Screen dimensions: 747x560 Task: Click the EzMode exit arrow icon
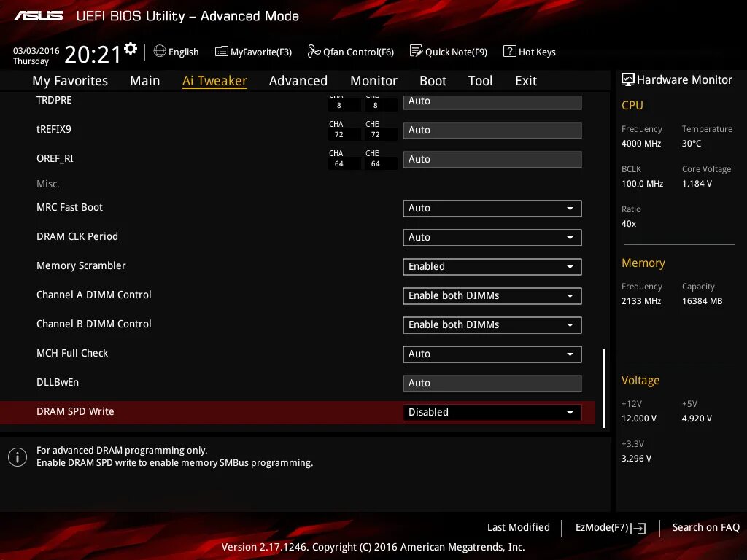638,528
